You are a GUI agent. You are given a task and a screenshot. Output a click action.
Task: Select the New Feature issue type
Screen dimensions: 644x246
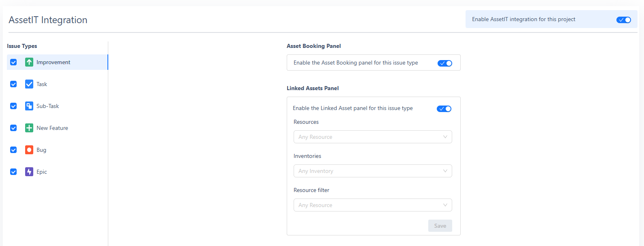(x=52, y=128)
